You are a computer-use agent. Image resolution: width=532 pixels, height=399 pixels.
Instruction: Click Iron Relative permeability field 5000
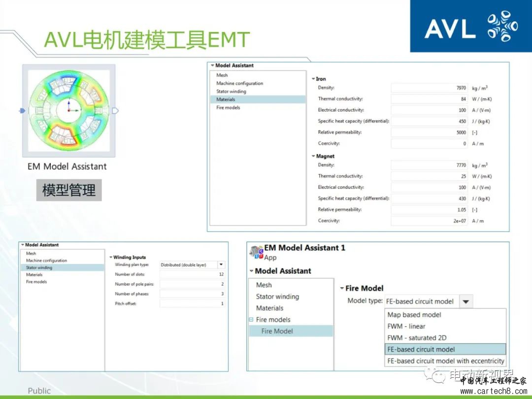pyautogui.click(x=429, y=133)
